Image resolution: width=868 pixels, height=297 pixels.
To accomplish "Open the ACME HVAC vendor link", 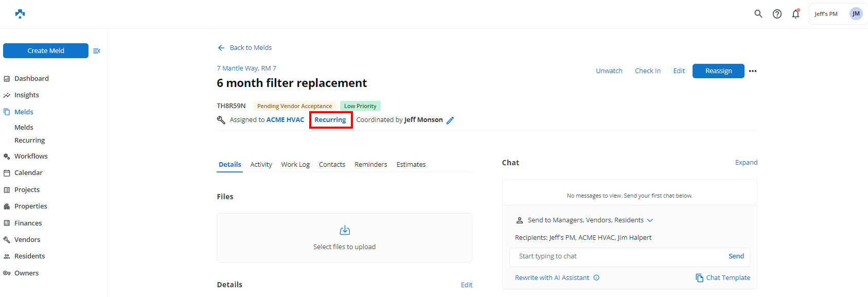I will (285, 120).
